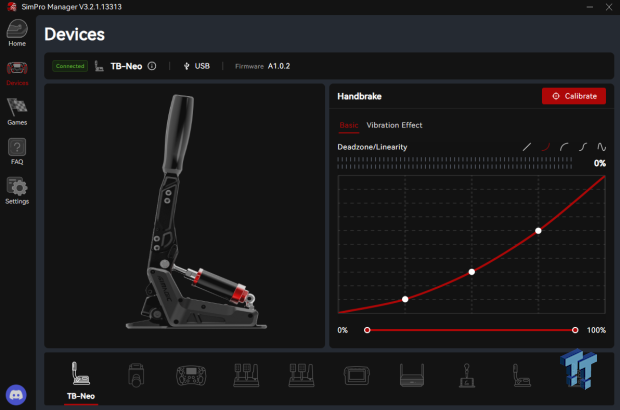The width and height of the screenshot is (620, 410).
Task: Select the wheel base device icon
Action: pyautogui.click(x=136, y=375)
